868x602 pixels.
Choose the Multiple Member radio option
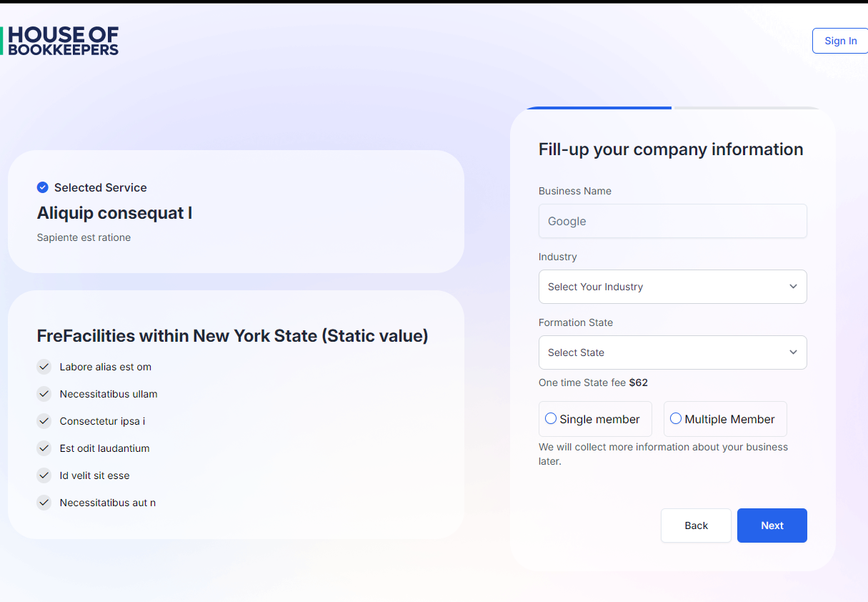tap(676, 419)
